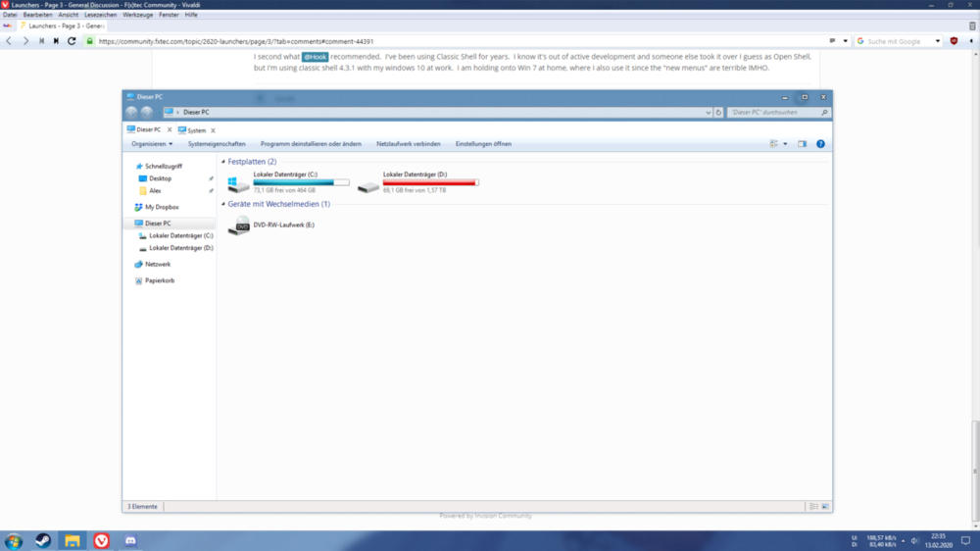The width and height of the screenshot is (980, 551).
Task: Click Systemeigenschaften in the toolbar
Action: [x=217, y=144]
